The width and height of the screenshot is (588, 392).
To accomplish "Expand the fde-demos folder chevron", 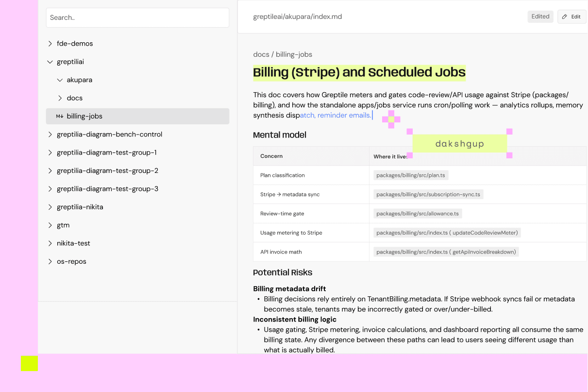I will tap(50, 44).
